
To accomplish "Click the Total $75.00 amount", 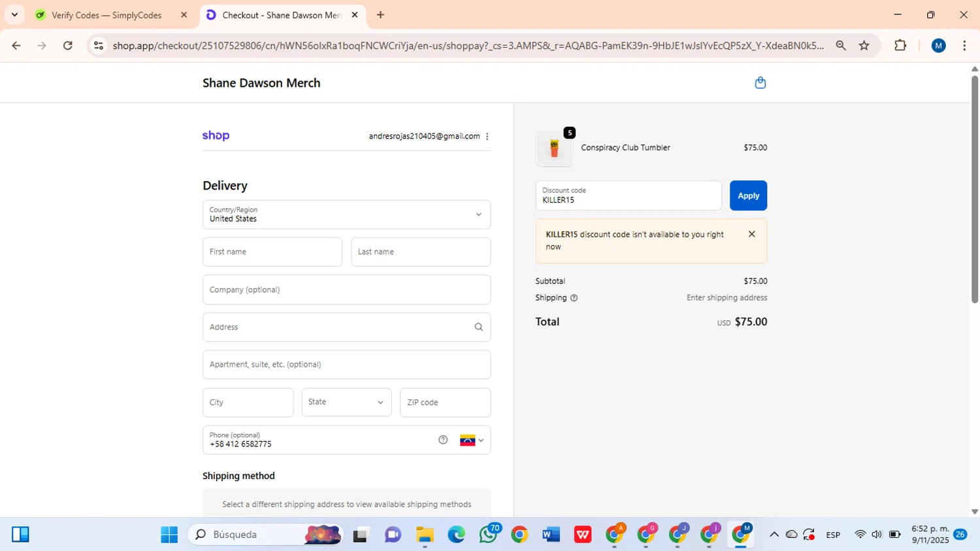I will point(751,322).
